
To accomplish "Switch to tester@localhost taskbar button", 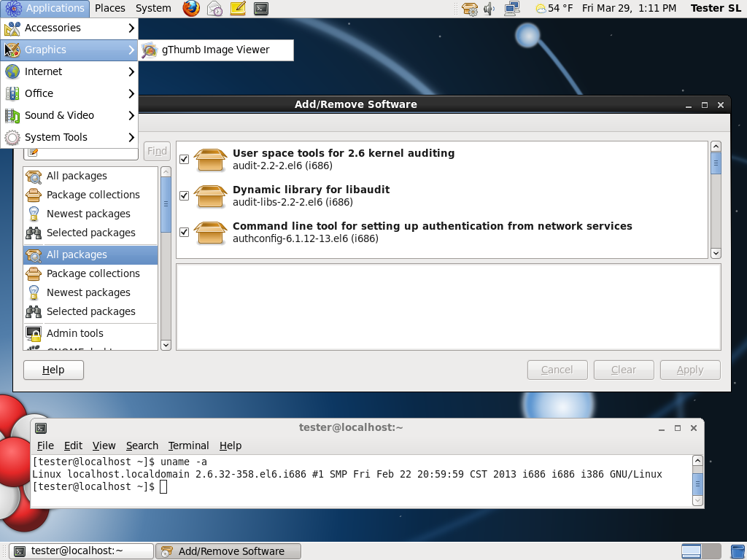I will click(82, 551).
